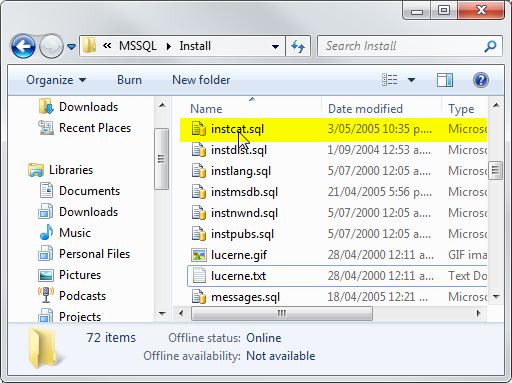Sort by Type column header
The height and width of the screenshot is (383, 512).
point(461,109)
